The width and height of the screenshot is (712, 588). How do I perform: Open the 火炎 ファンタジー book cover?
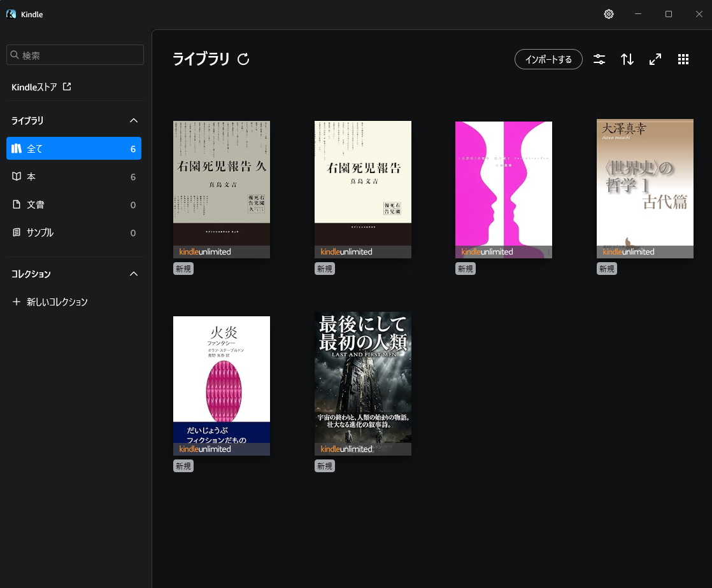[x=222, y=386]
